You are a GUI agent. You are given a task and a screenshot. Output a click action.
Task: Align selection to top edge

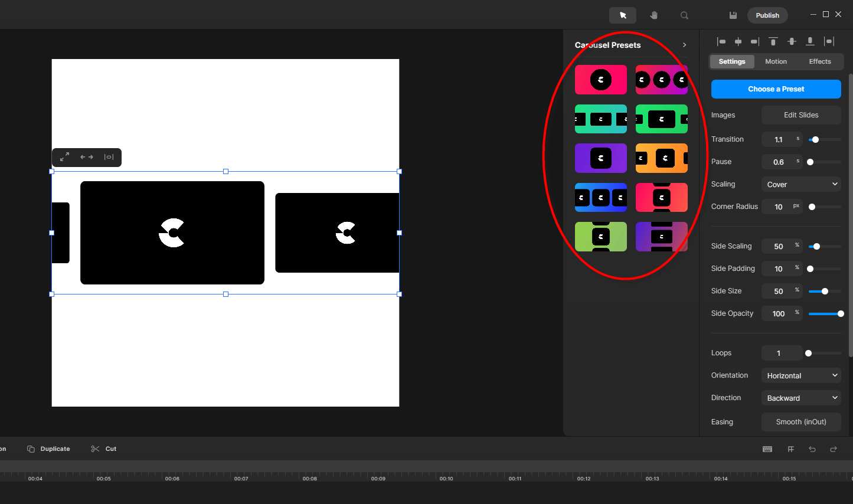tap(773, 41)
